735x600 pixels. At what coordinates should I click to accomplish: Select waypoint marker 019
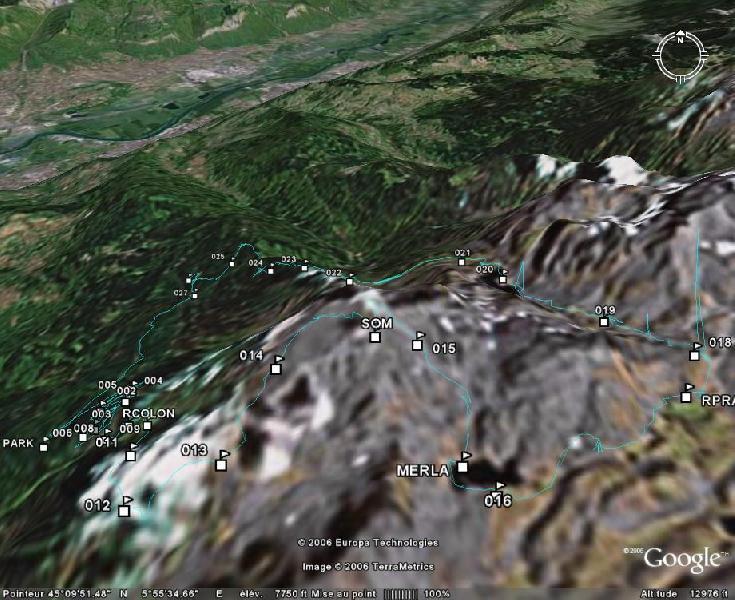click(604, 322)
